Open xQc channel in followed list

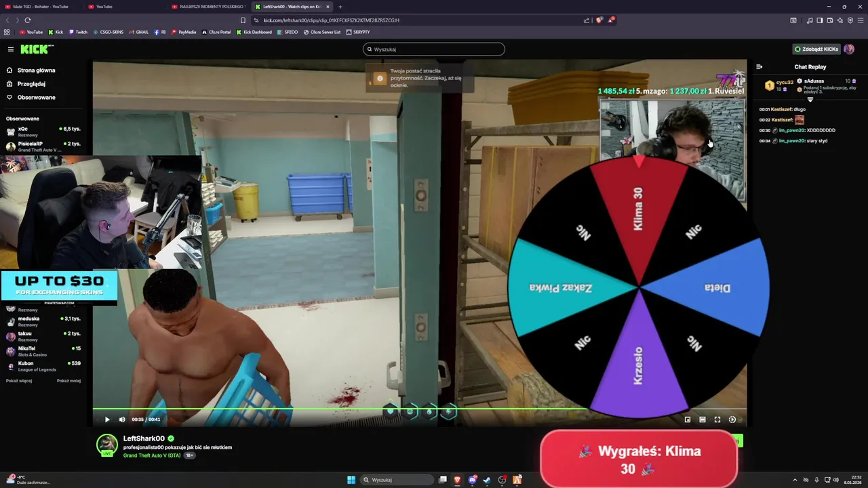(x=43, y=131)
